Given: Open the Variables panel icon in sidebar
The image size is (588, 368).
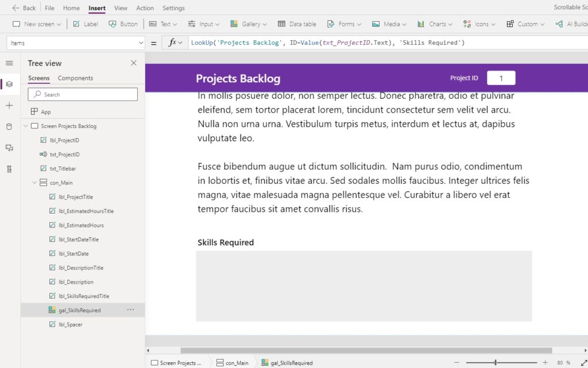Looking at the screenshot, I should (x=9, y=169).
